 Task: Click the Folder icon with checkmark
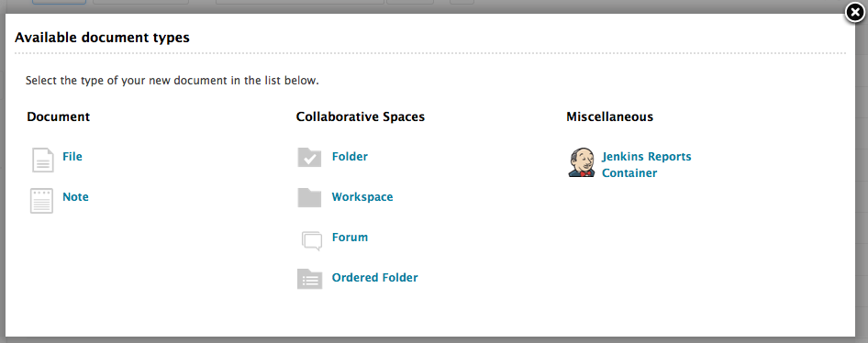(x=309, y=157)
